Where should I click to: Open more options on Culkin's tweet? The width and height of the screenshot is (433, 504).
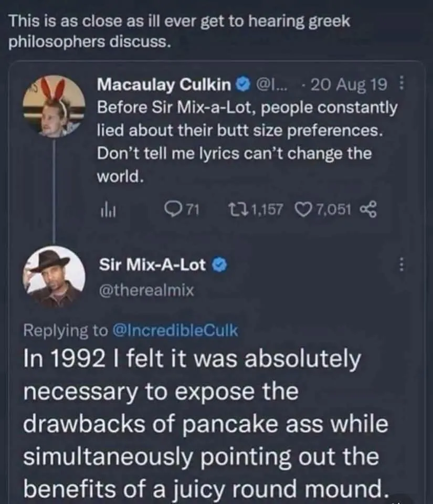coord(401,83)
